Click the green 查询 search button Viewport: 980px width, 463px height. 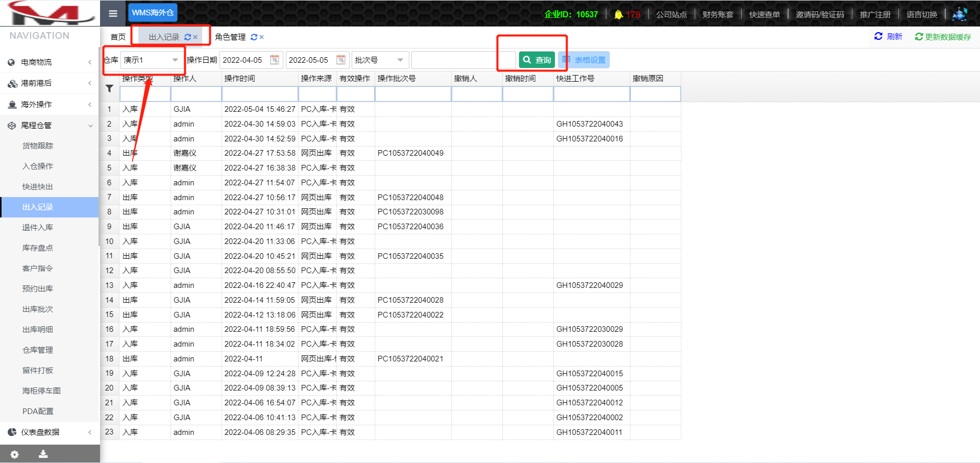tap(537, 60)
